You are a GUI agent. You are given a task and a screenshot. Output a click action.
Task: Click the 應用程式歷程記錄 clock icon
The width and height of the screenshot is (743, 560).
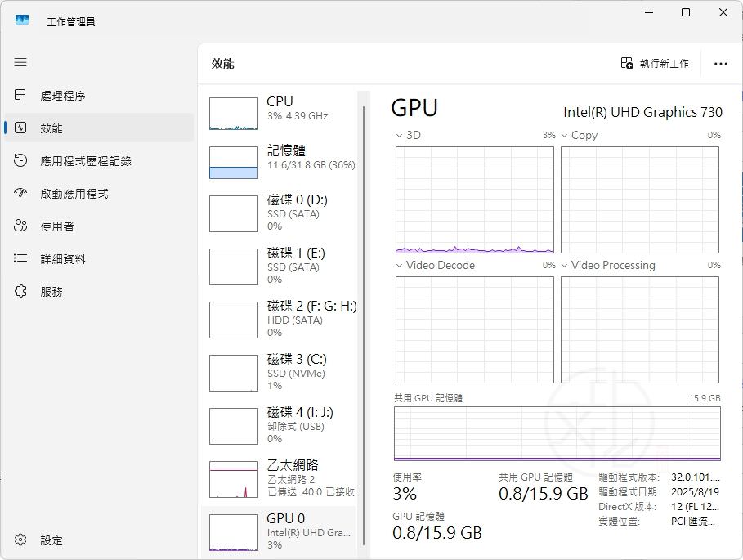click(x=20, y=160)
